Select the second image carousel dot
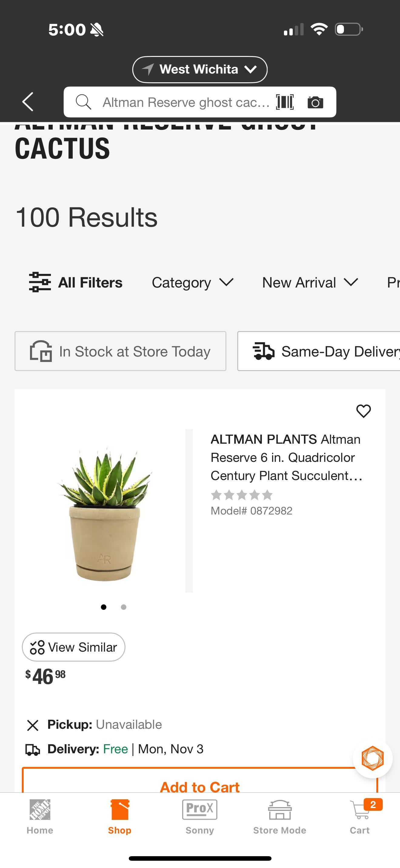The height and width of the screenshot is (868, 400). (123, 607)
